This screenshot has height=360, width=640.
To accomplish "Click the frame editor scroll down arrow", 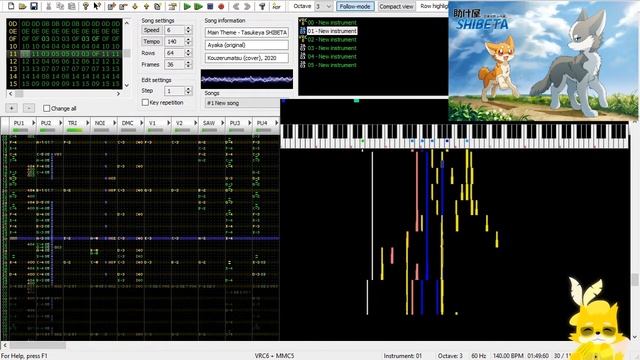I will [127, 86].
